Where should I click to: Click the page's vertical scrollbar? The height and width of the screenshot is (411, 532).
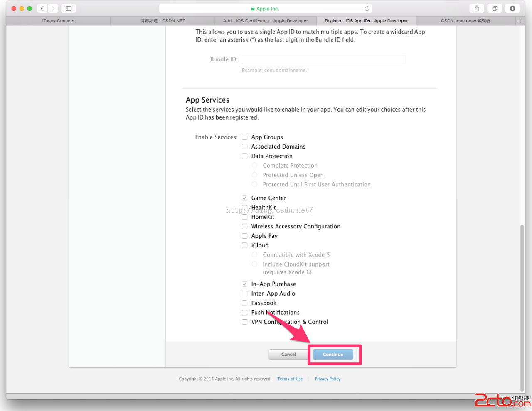[522, 307]
